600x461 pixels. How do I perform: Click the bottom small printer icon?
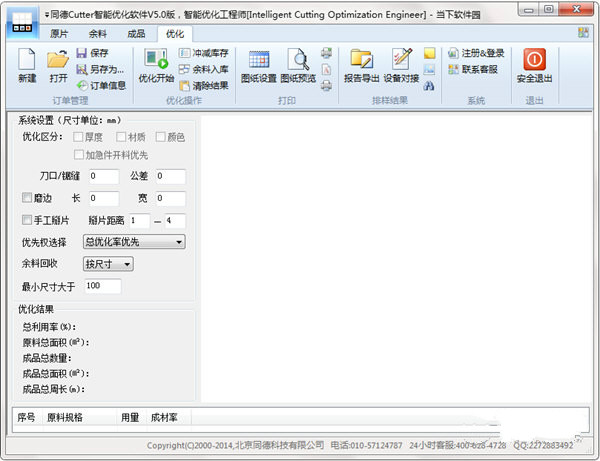click(x=326, y=86)
